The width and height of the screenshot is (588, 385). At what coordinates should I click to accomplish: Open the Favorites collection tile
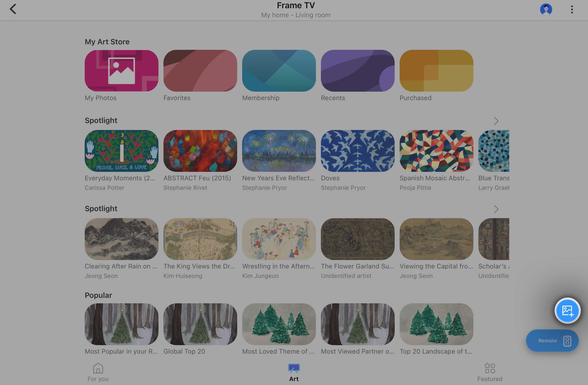pos(200,71)
